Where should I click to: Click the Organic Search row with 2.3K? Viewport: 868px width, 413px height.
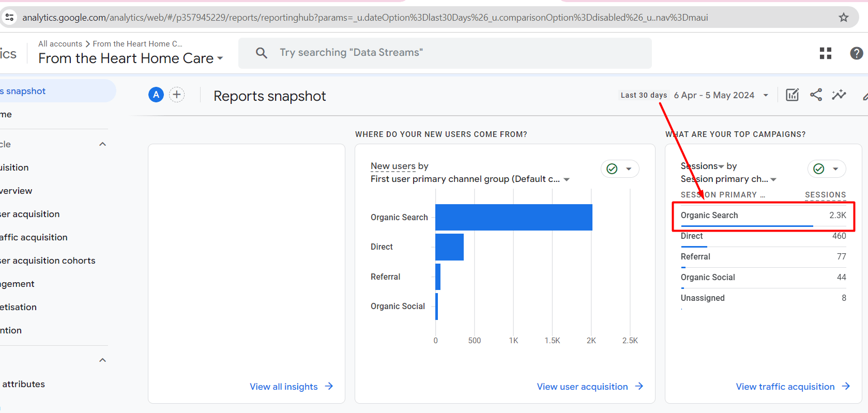763,216
